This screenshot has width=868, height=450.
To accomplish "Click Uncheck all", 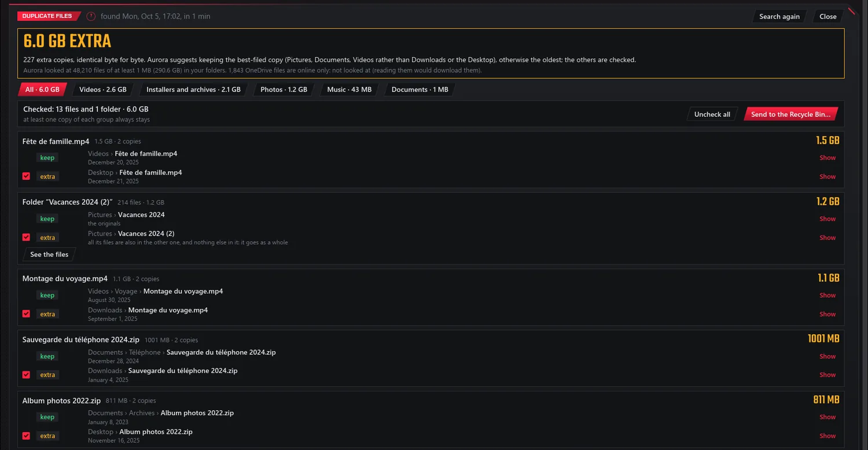I will (712, 114).
